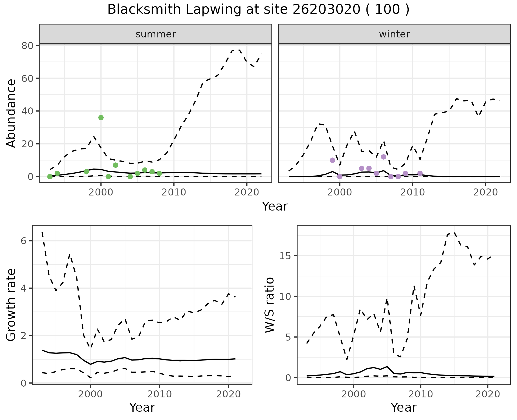This screenshot has width=517, height=420.
Task: Click the Year label under Growth rate plot
Action: (142, 407)
